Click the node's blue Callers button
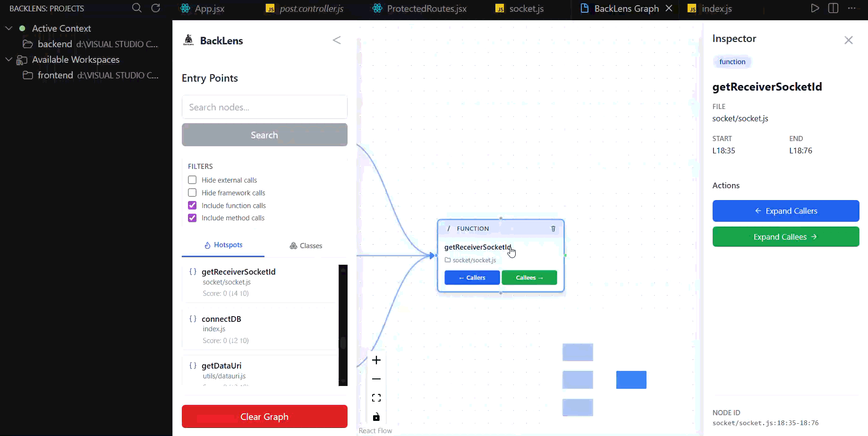 click(x=472, y=277)
